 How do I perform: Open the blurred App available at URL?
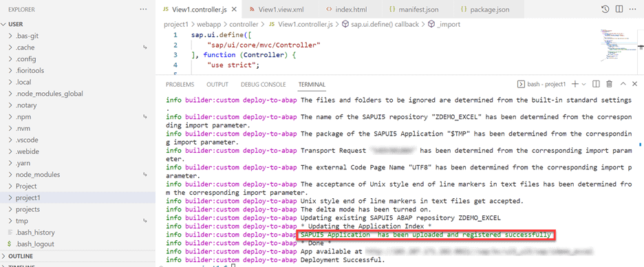pyautogui.click(x=479, y=250)
